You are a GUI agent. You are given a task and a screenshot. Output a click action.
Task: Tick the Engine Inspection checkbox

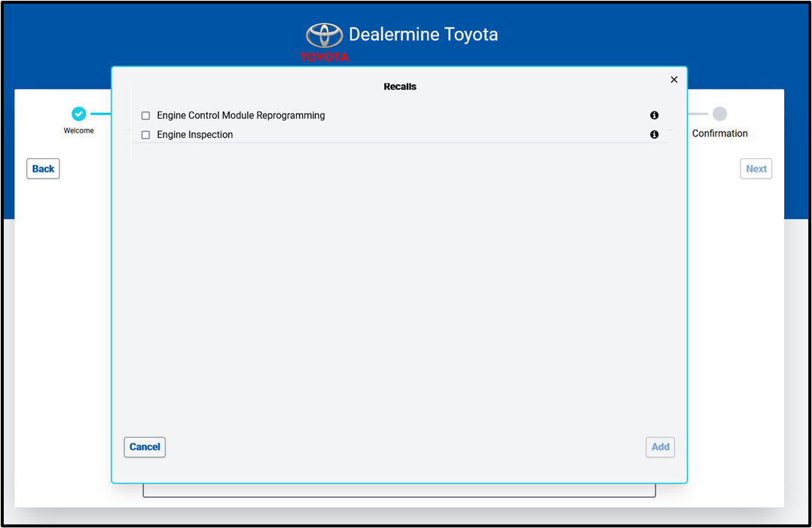pos(146,136)
